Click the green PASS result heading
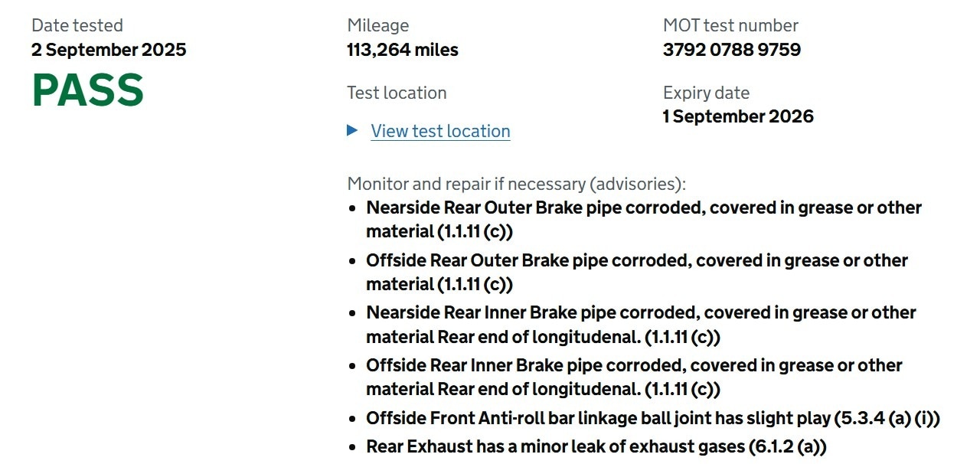Viewport: 980px width, 464px height. [87, 90]
